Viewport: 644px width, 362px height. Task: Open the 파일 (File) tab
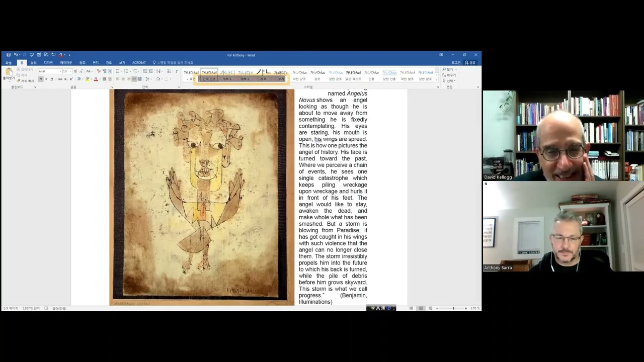click(x=9, y=63)
